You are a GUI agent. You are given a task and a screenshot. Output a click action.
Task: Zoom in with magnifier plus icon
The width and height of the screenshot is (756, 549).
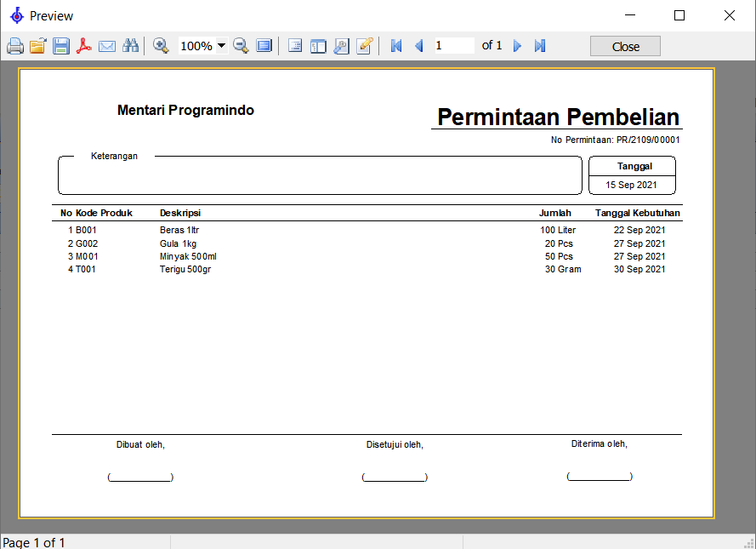point(161,46)
